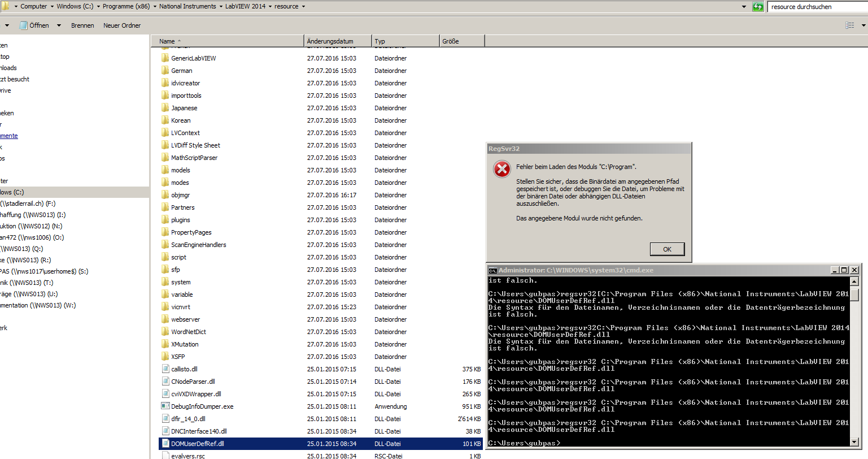
Task: Select the idvicreator folder icon
Action: pyautogui.click(x=165, y=83)
